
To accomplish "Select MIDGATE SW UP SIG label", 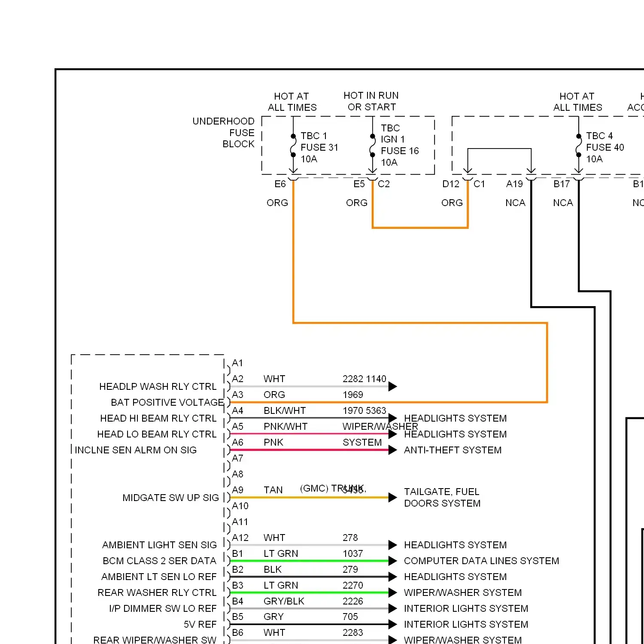I will [x=170, y=498].
